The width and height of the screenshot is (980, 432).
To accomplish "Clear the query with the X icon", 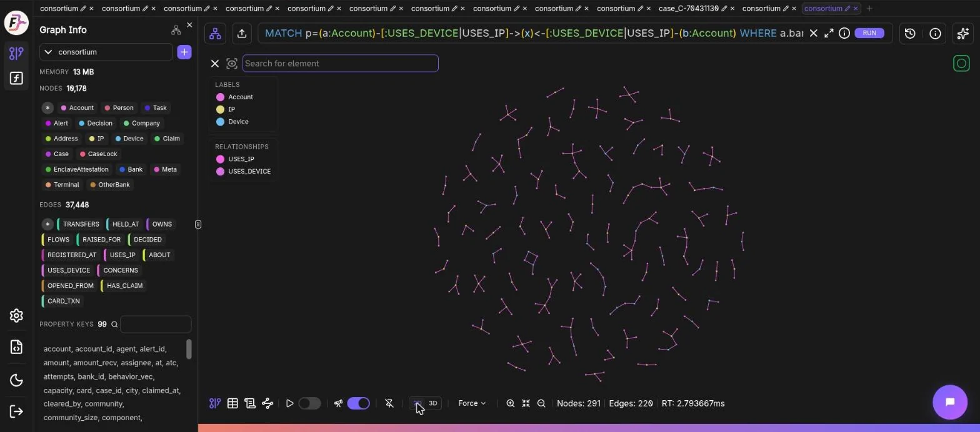I will pos(813,33).
